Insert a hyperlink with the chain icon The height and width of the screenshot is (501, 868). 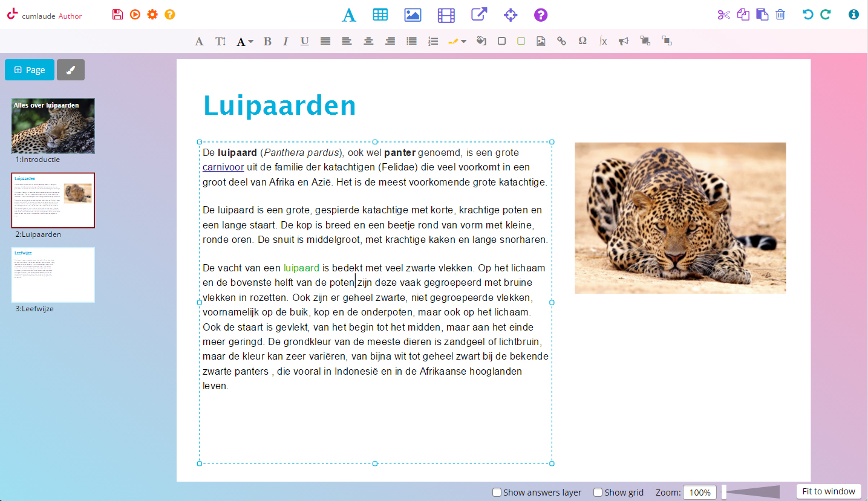(x=562, y=41)
